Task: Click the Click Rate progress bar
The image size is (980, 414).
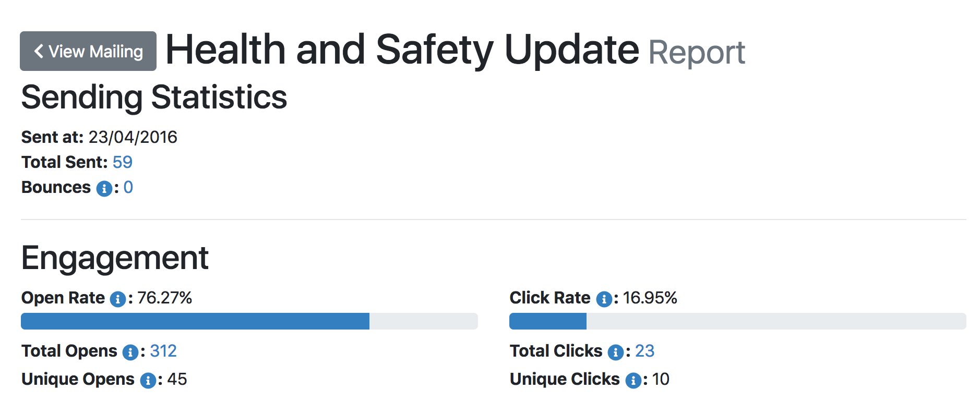Action: pos(736,322)
